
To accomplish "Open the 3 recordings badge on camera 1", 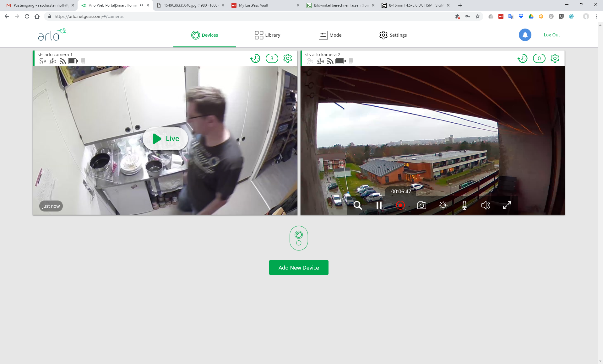I will tap(272, 58).
